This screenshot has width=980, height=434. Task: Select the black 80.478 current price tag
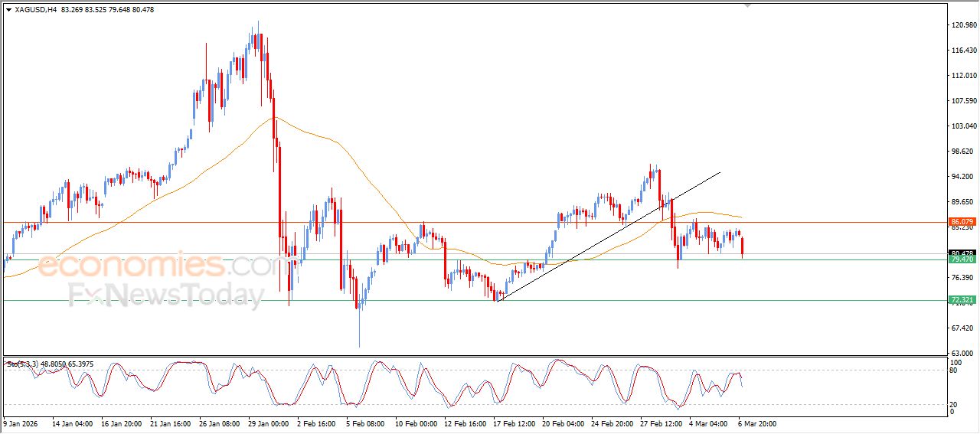tap(962, 253)
